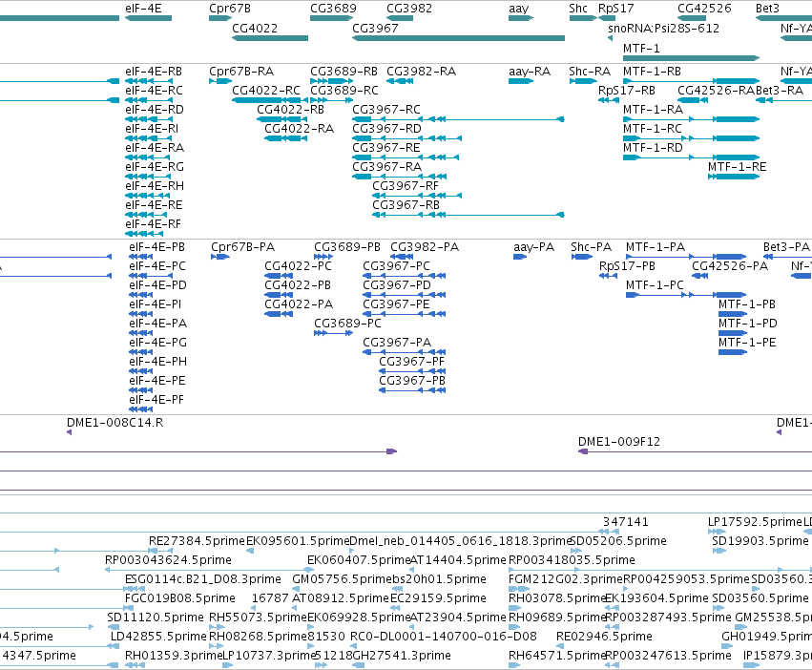Select the 347141 feature label

click(626, 522)
